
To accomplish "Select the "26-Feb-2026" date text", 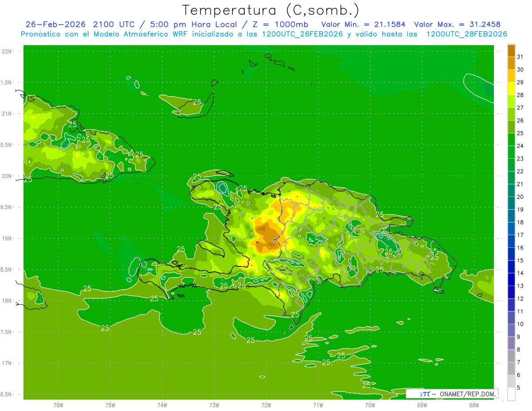I will tap(56, 24).
